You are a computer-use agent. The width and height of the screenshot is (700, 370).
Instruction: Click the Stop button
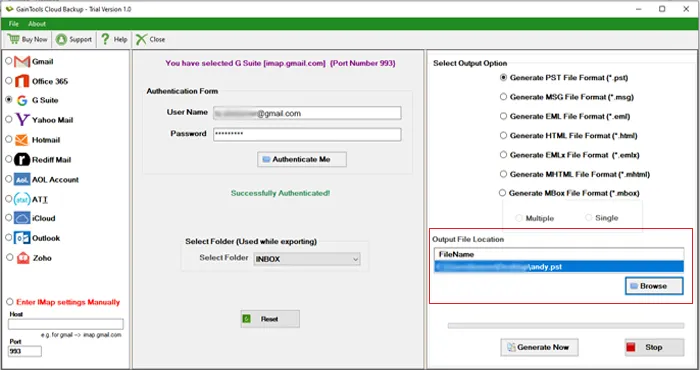click(654, 347)
